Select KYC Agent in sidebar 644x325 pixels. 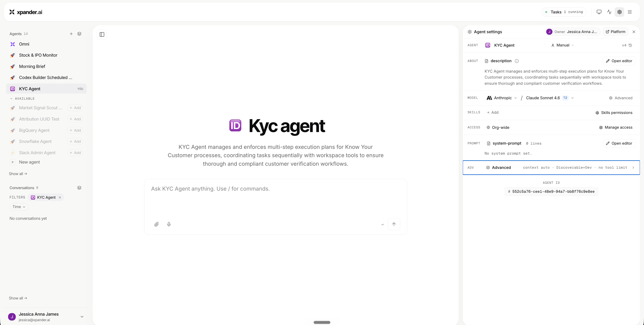click(46, 89)
